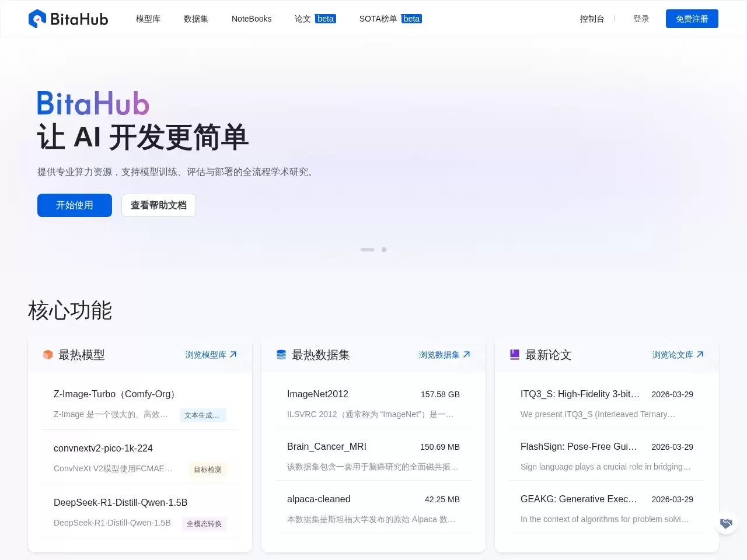Click the arrow icon next to 浏览模型库

point(233,355)
